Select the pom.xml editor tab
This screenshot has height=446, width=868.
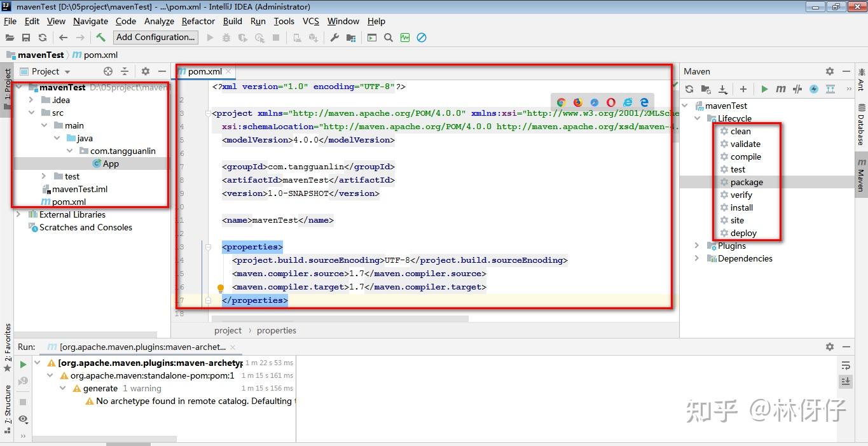(x=205, y=71)
